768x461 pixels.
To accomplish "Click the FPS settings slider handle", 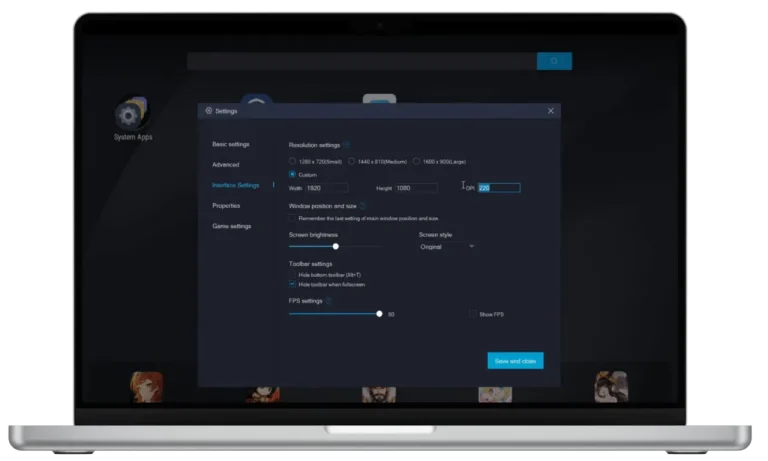I will [x=379, y=314].
